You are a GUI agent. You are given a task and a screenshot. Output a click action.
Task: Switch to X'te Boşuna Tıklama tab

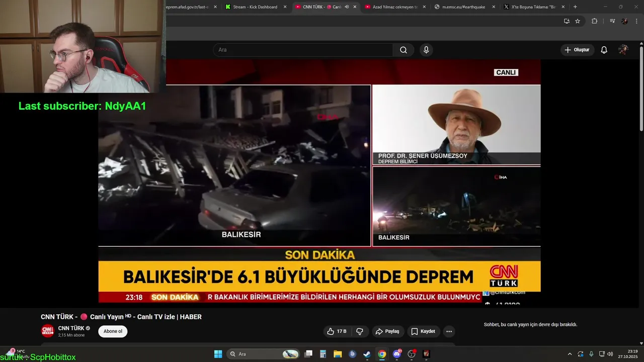[533, 7]
